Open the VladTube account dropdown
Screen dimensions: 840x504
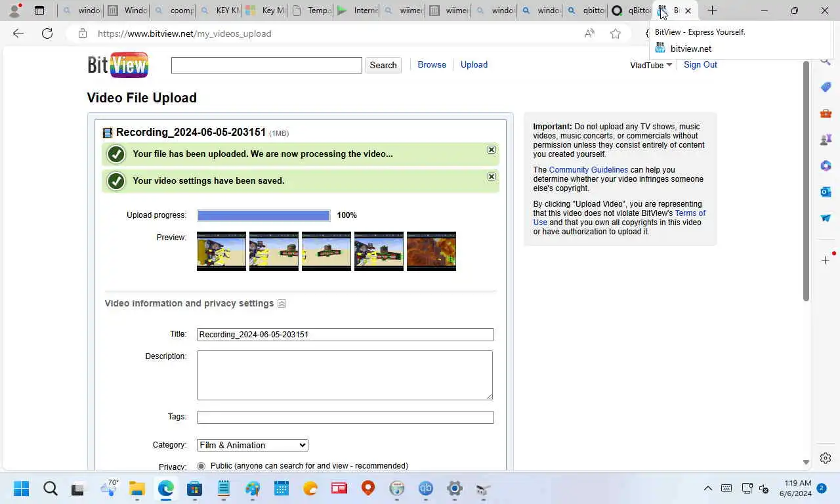(x=651, y=65)
